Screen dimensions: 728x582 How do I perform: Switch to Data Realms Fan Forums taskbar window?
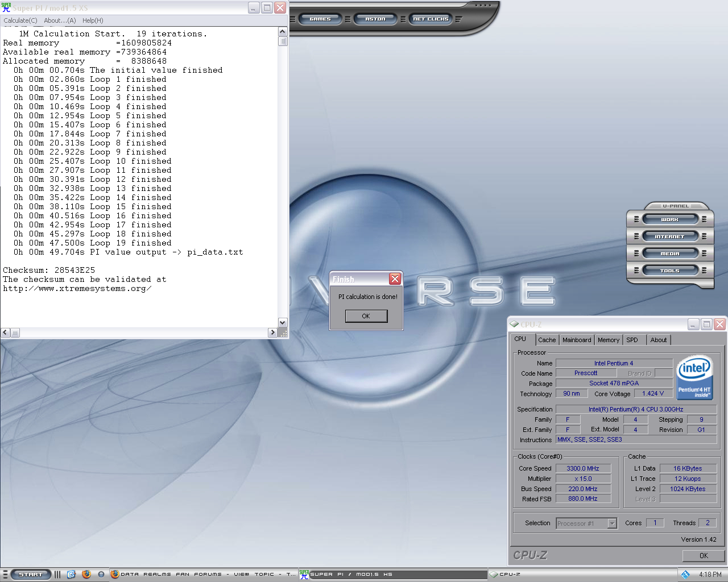[x=204, y=574]
